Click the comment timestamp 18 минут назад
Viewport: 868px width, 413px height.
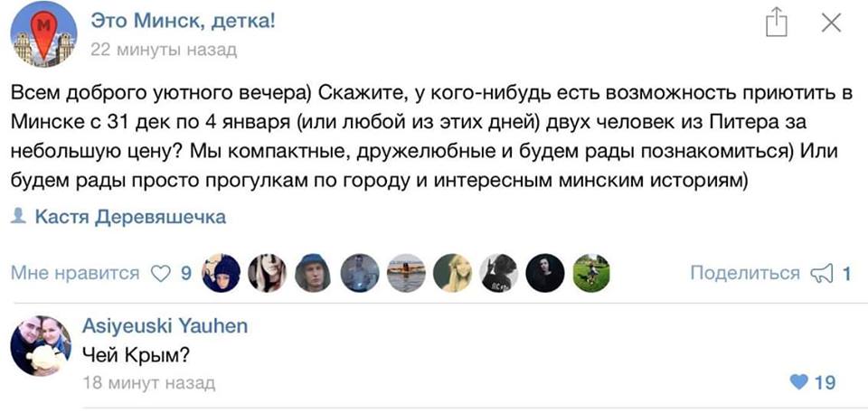point(149,383)
